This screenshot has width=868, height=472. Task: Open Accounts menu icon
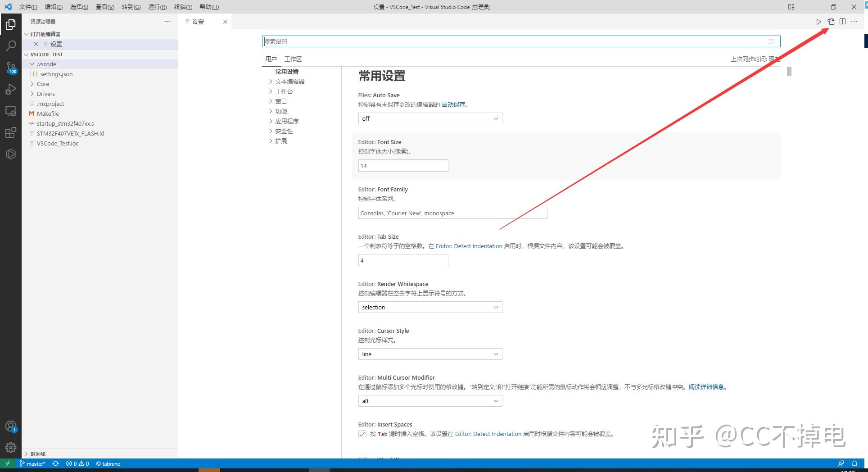pyautogui.click(x=11, y=426)
